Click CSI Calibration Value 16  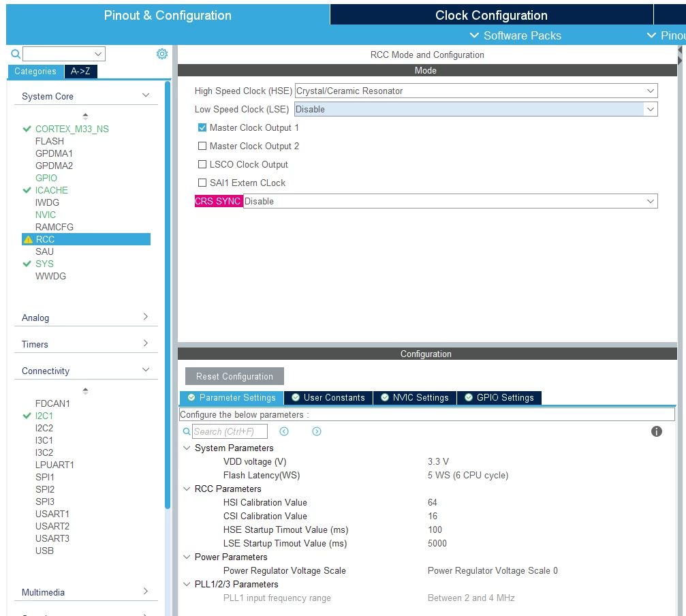[433, 516]
